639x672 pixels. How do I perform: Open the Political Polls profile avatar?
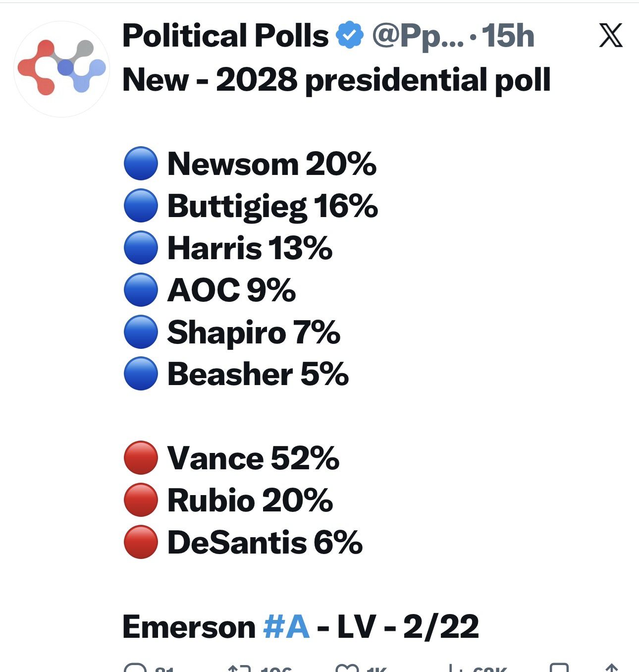point(61,68)
